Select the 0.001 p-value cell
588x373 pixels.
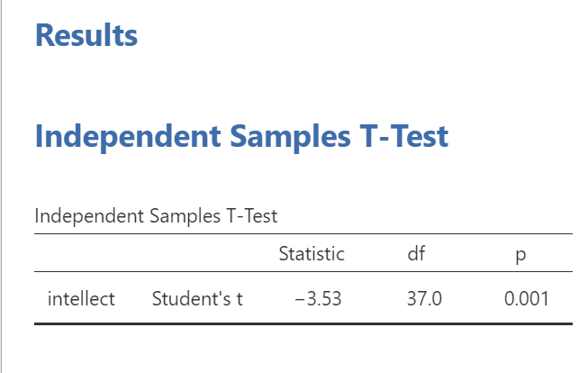click(x=527, y=298)
